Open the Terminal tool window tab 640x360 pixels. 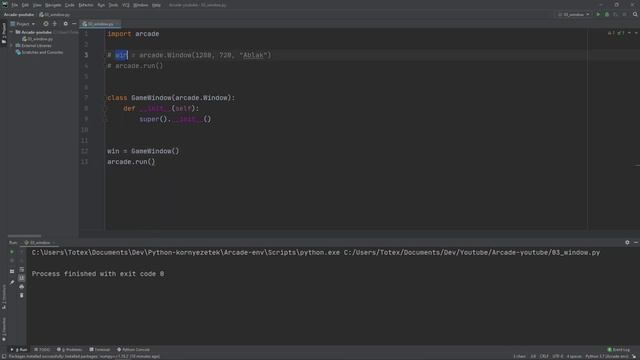[100, 350]
